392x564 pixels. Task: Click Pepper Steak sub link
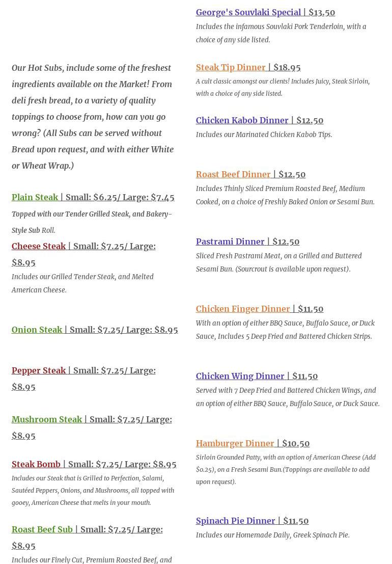39,370
